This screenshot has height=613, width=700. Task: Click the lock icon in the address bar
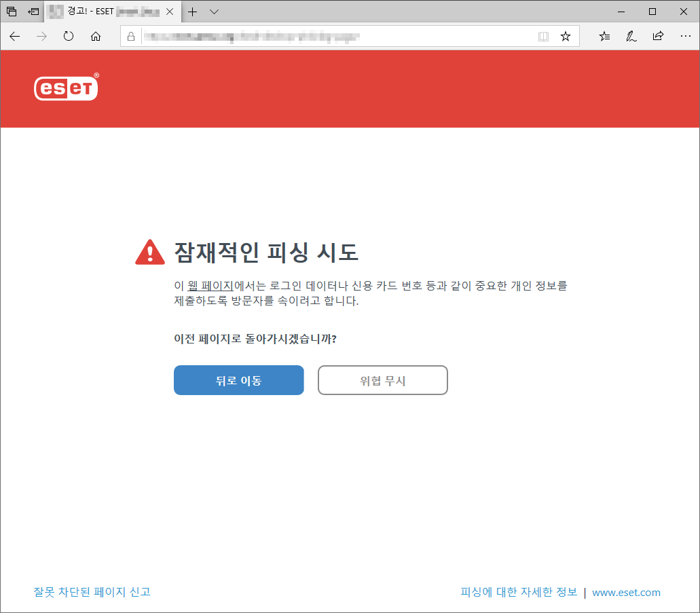pyautogui.click(x=131, y=37)
